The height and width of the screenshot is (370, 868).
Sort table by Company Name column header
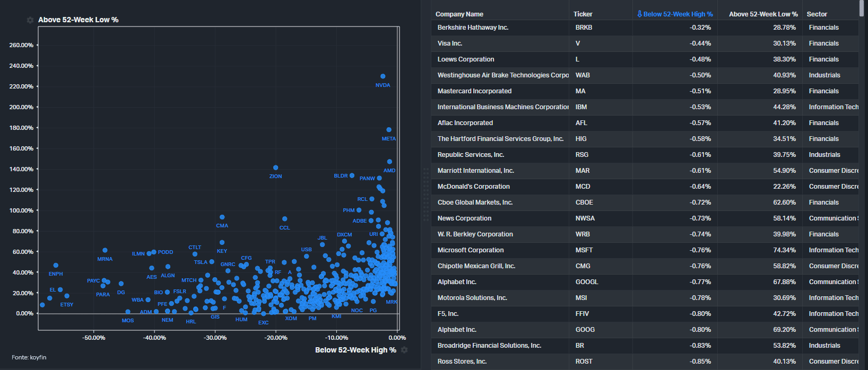tap(459, 14)
